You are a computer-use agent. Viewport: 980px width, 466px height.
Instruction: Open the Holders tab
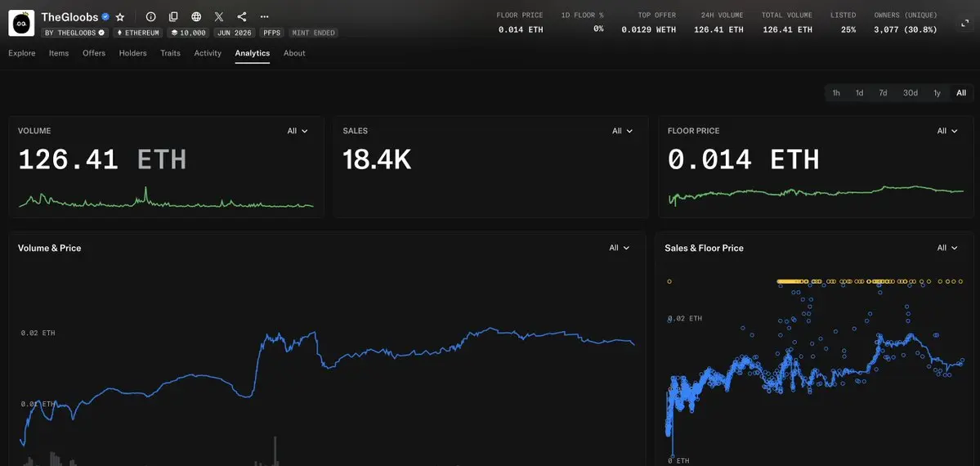[132, 53]
